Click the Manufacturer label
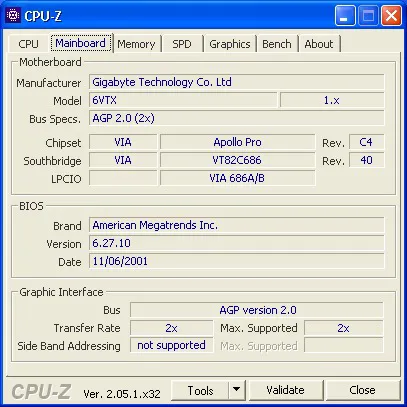 pos(49,83)
